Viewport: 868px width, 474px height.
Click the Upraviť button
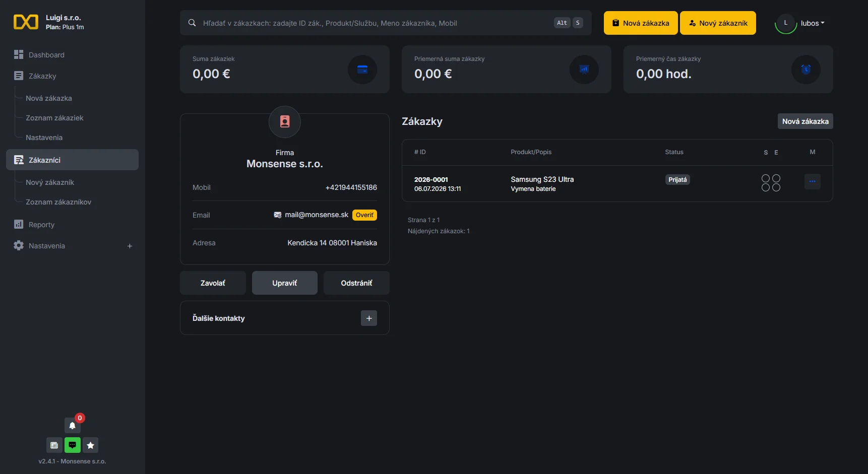[x=285, y=283]
